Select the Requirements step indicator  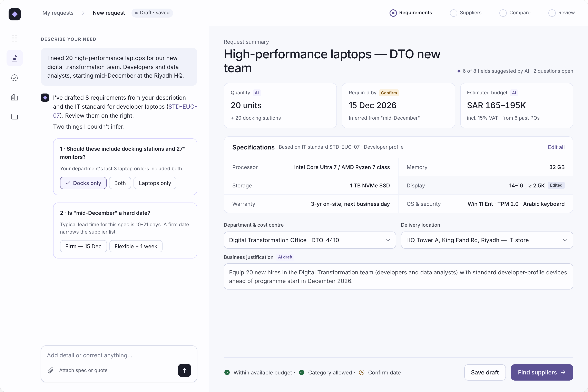411,13
